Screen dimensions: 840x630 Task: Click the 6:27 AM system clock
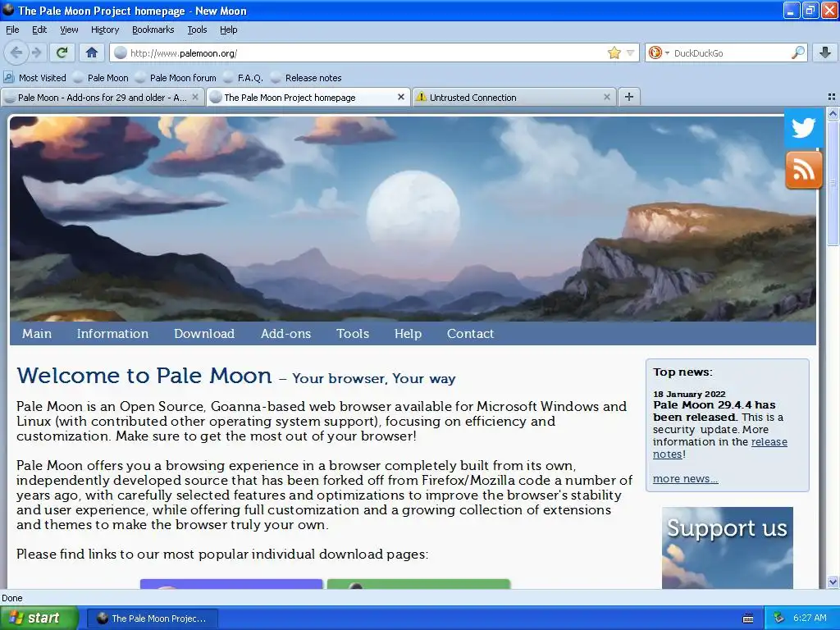tap(810, 618)
